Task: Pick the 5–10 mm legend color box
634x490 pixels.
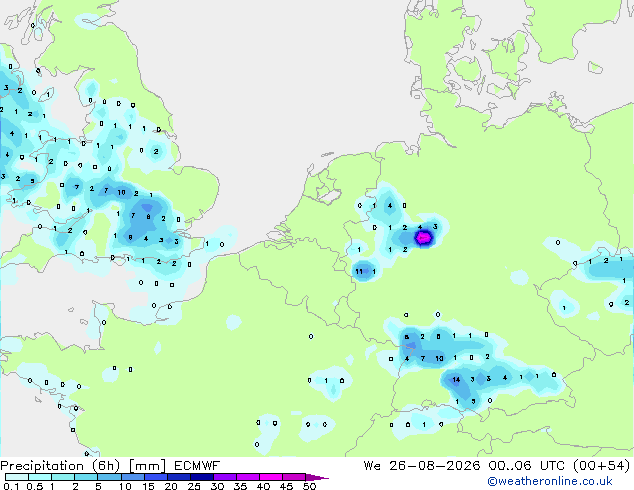Action: click(x=109, y=477)
